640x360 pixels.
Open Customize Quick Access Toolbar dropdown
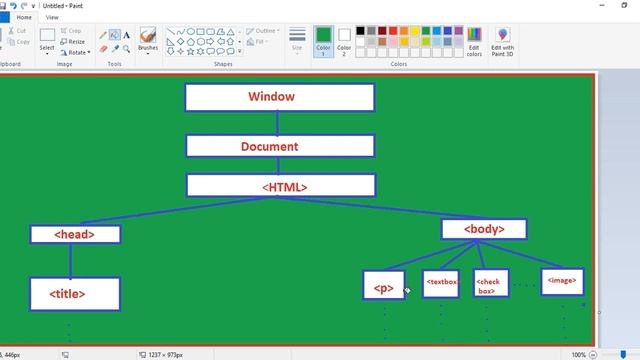click(x=33, y=6)
